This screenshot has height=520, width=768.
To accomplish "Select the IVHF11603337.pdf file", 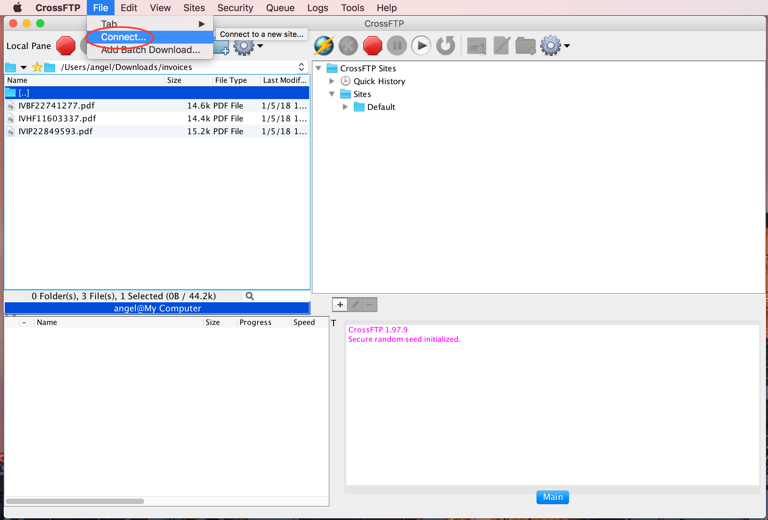I will tap(57, 118).
